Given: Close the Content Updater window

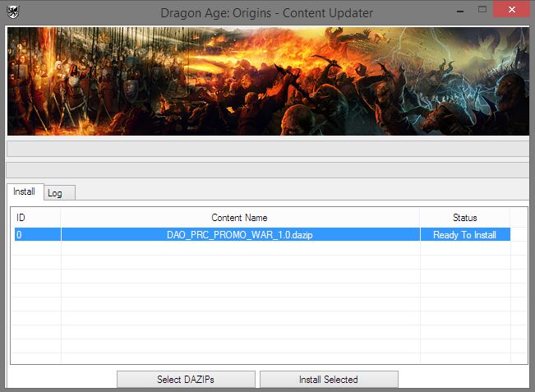Looking at the screenshot, I should (x=511, y=10).
